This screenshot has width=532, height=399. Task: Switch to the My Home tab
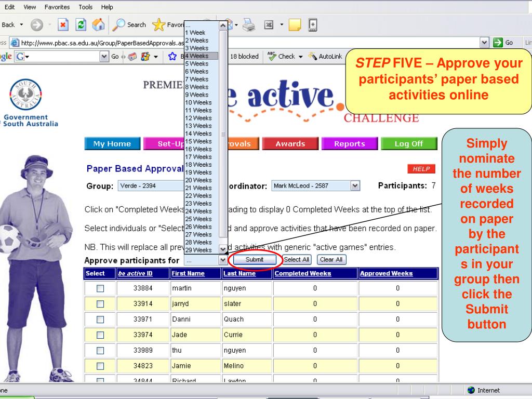(x=112, y=143)
